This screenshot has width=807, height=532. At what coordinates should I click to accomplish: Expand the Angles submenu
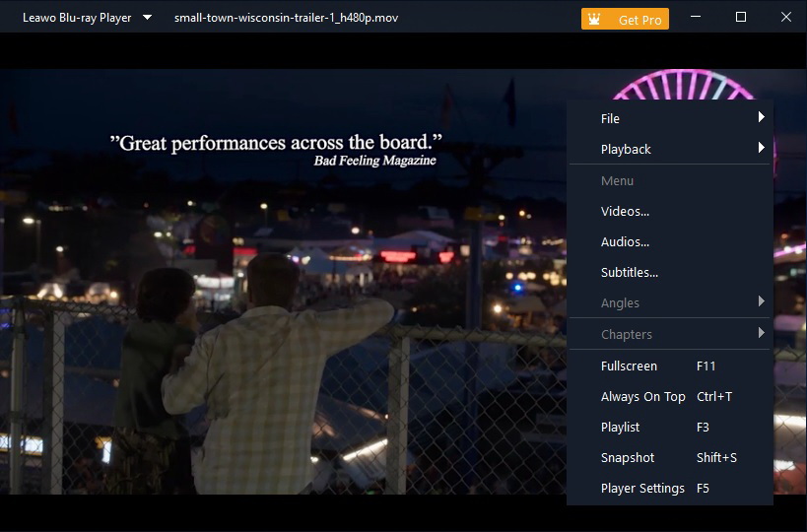(670, 302)
